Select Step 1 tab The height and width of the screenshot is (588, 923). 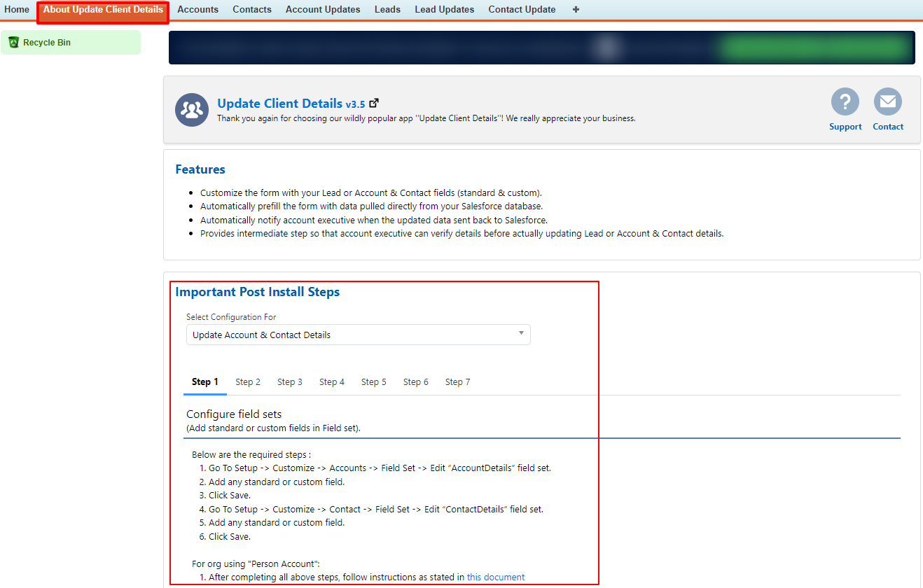[205, 382]
